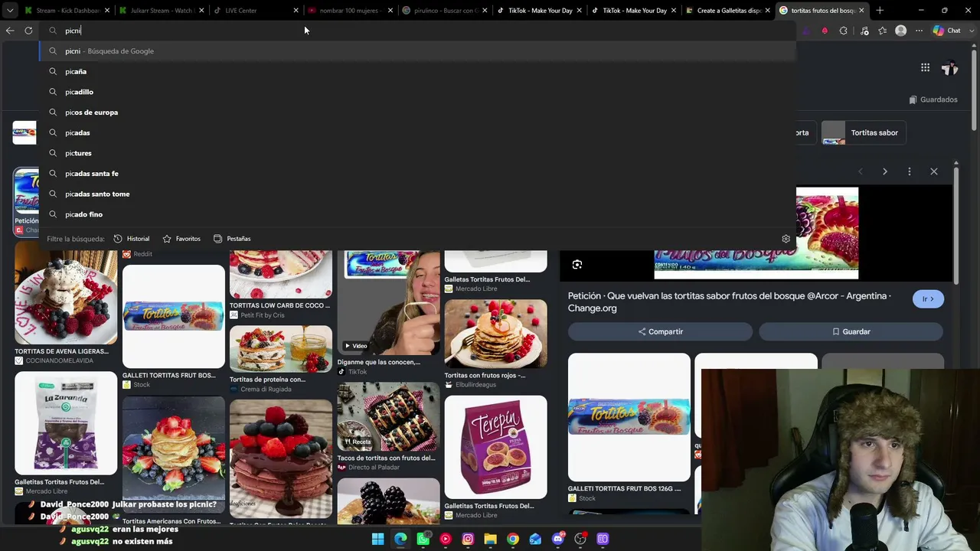Viewport: 980px width, 551px height.
Task: Open the Copilot Chat button
Action: 947,31
